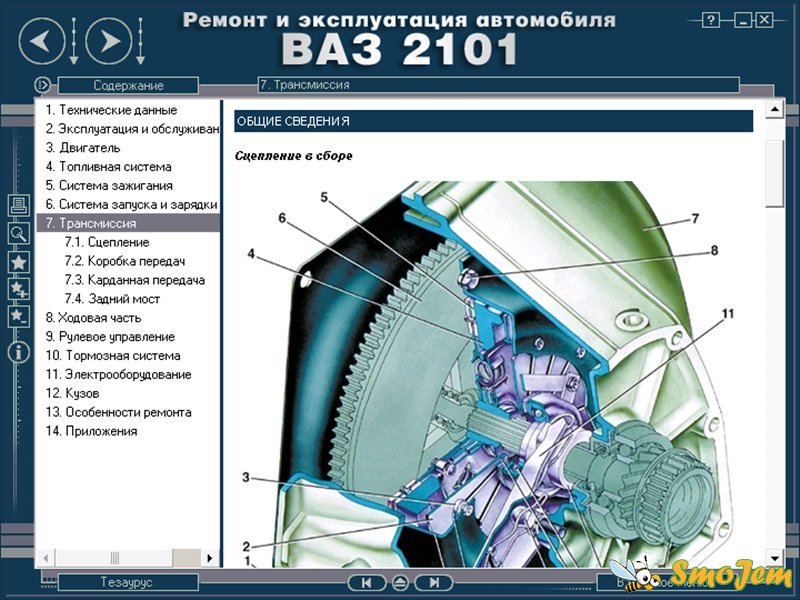The image size is (800, 600).
Task: Select 11. Электрооборудование chapter
Action: pyautogui.click(x=118, y=374)
